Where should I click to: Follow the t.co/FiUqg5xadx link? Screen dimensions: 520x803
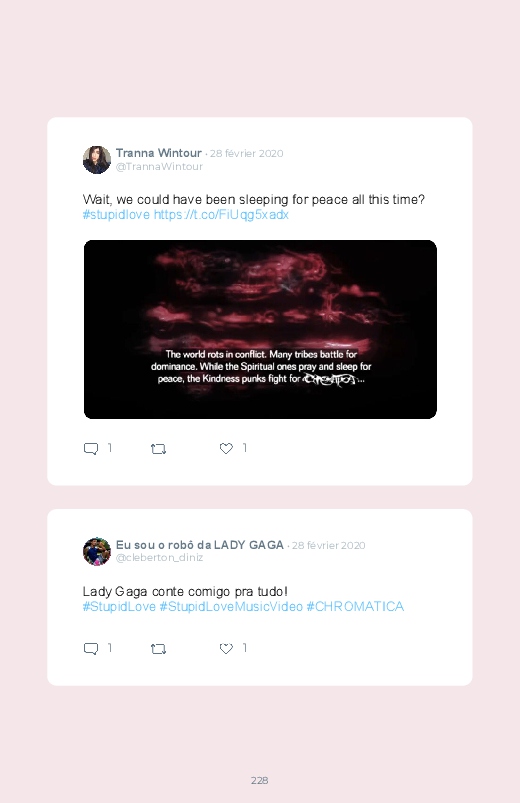(221, 215)
